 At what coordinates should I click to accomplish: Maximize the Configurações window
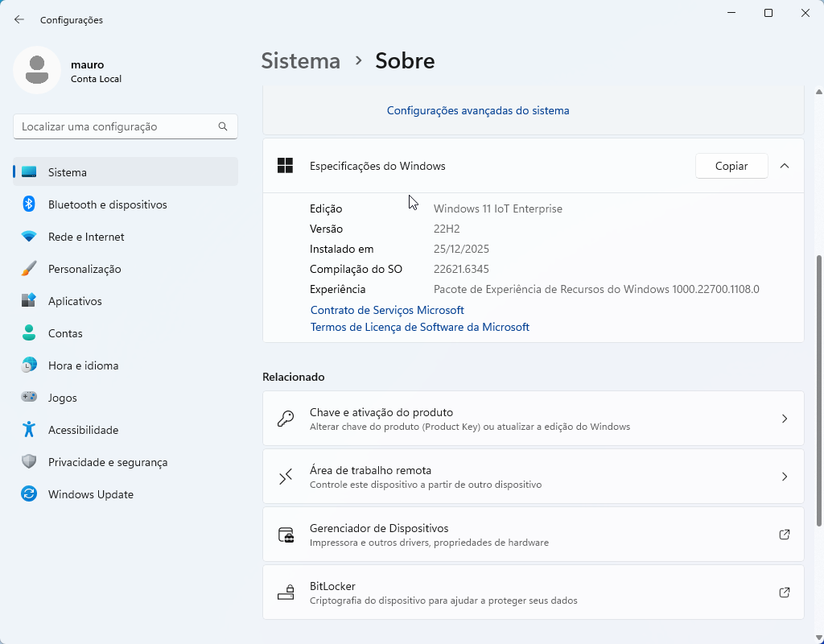[x=768, y=13]
